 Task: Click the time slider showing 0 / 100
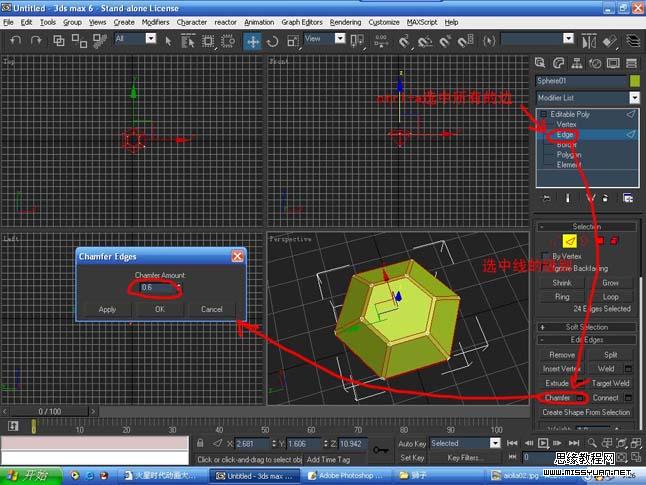[49, 411]
